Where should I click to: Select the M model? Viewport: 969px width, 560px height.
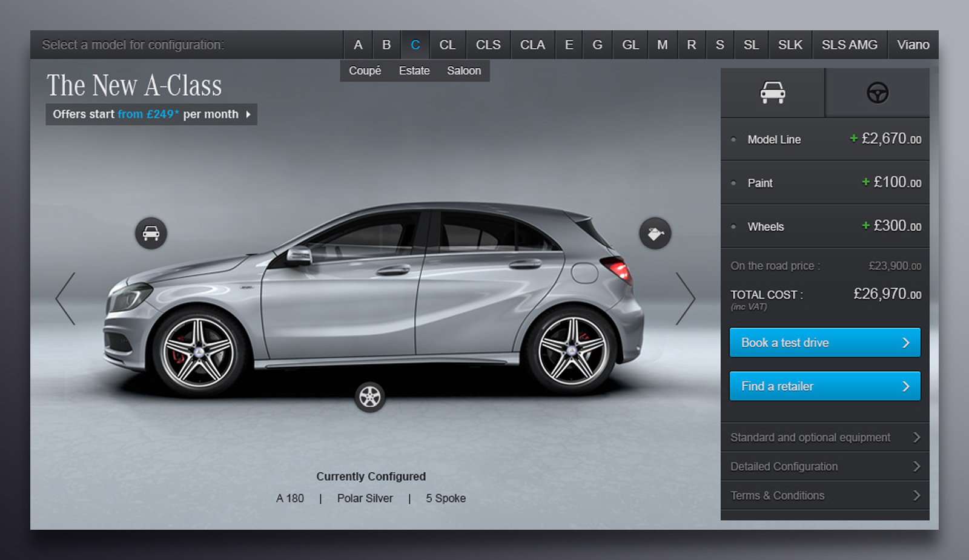(663, 45)
